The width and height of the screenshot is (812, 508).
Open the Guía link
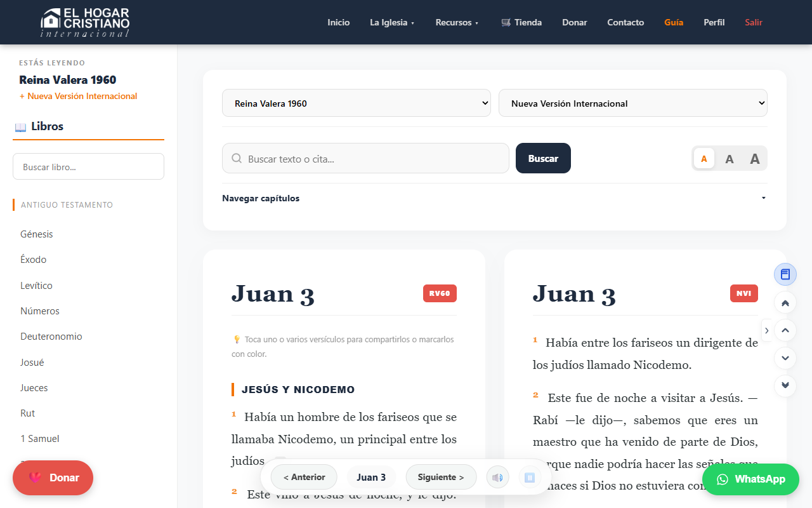click(674, 22)
